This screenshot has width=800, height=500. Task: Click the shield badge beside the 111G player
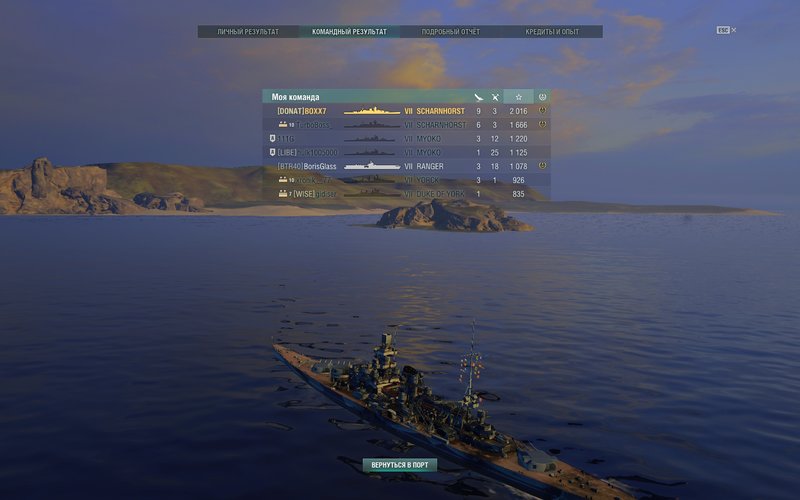(x=272, y=138)
